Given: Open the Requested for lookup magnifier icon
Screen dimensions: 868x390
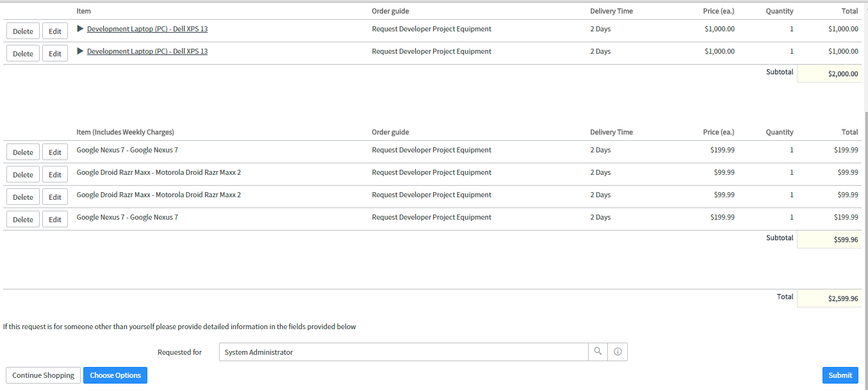Looking at the screenshot, I should [598, 352].
